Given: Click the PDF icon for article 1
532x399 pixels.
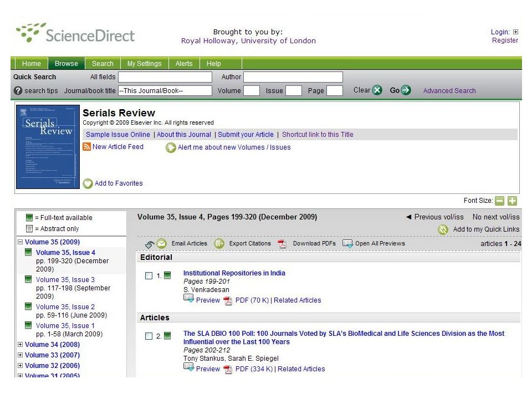Looking at the screenshot, I should [x=228, y=300].
